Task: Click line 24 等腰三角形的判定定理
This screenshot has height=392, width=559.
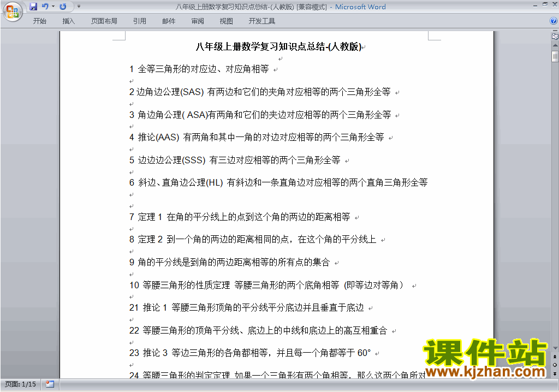Action: (x=277, y=375)
